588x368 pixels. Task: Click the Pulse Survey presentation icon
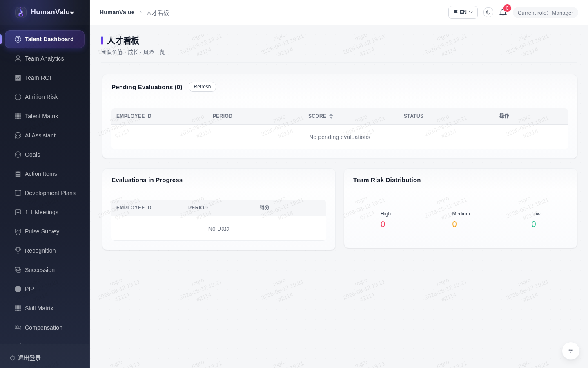pos(18,231)
